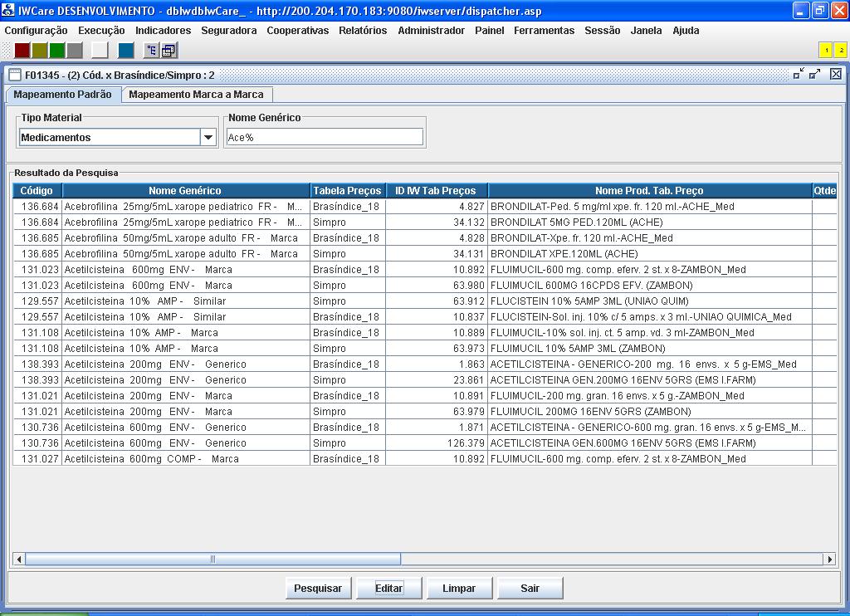Click the cascading windows toolbar icon
850x616 pixels.
click(169, 51)
